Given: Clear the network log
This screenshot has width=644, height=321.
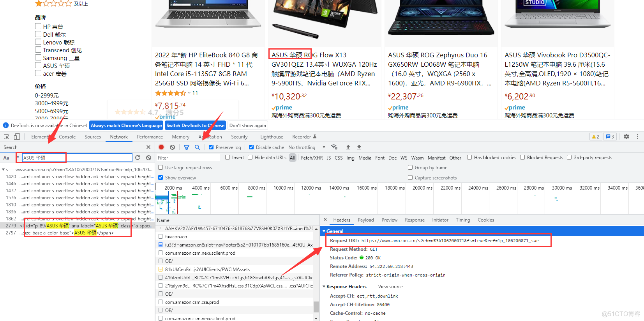Looking at the screenshot, I should pyautogui.click(x=172, y=147).
